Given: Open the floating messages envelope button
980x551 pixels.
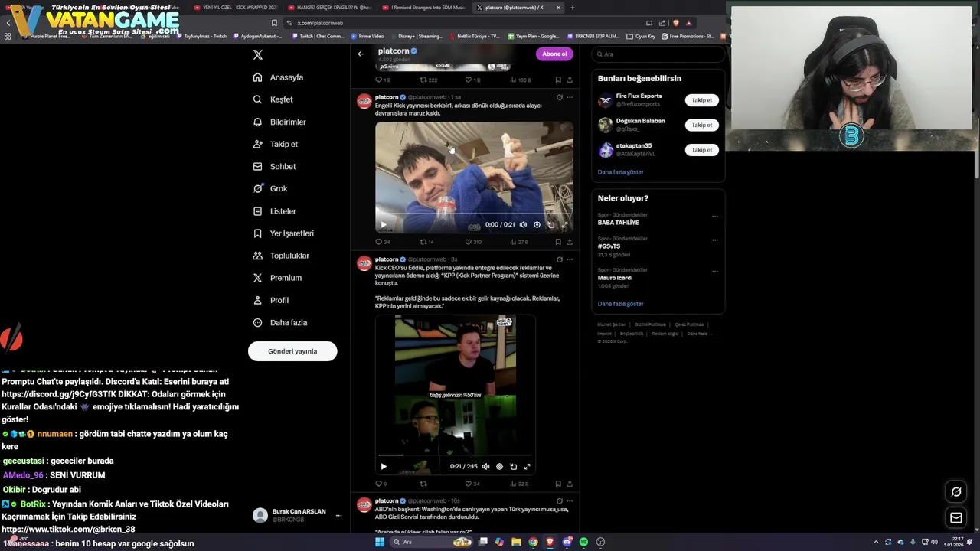Looking at the screenshot, I should pos(956,518).
